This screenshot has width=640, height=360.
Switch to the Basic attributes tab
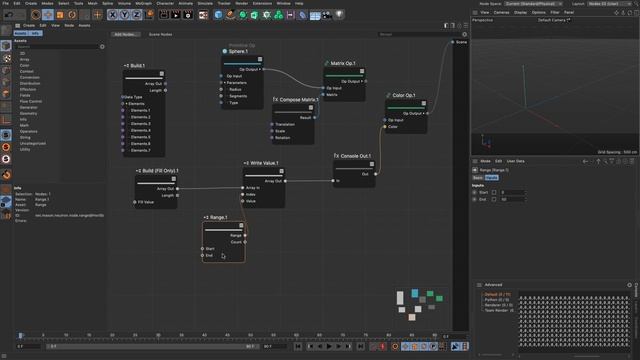(478, 178)
